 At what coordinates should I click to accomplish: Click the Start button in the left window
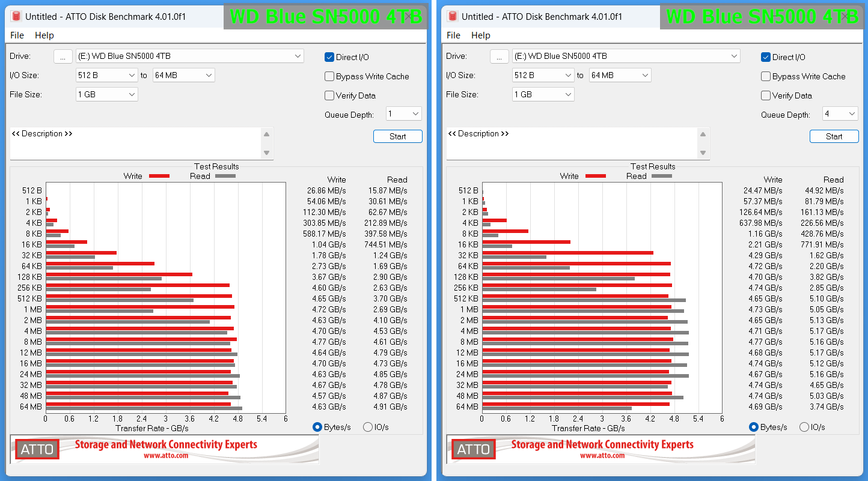tap(398, 136)
